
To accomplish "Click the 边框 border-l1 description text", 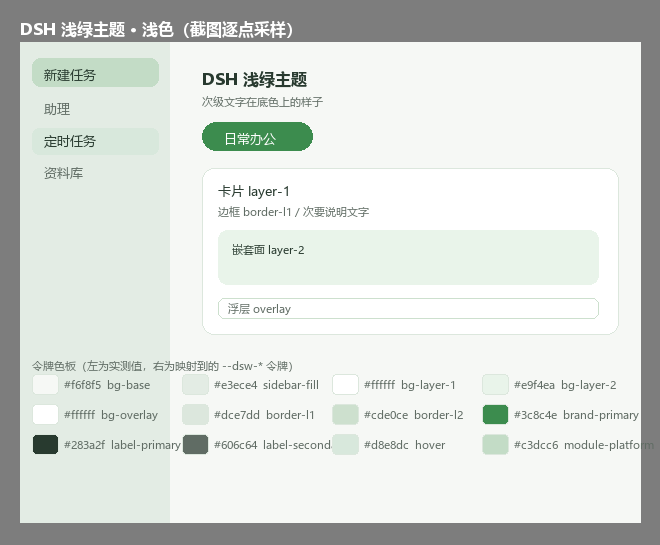I will (x=293, y=212).
